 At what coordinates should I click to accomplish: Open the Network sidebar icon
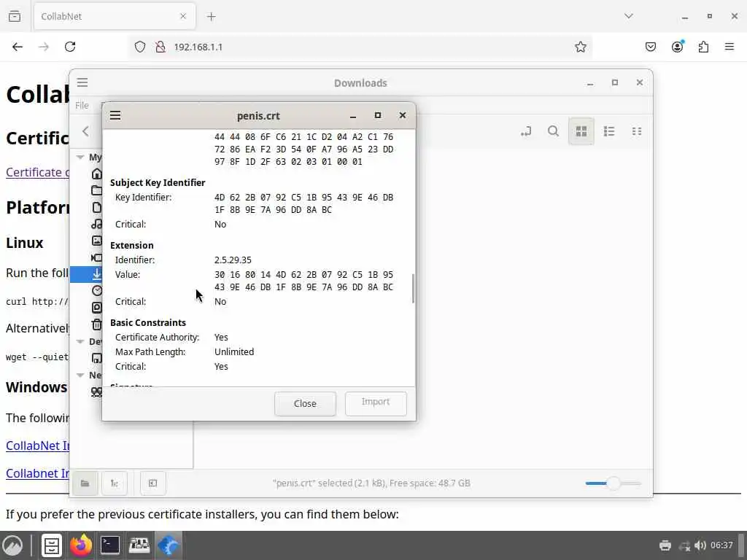pos(97,392)
